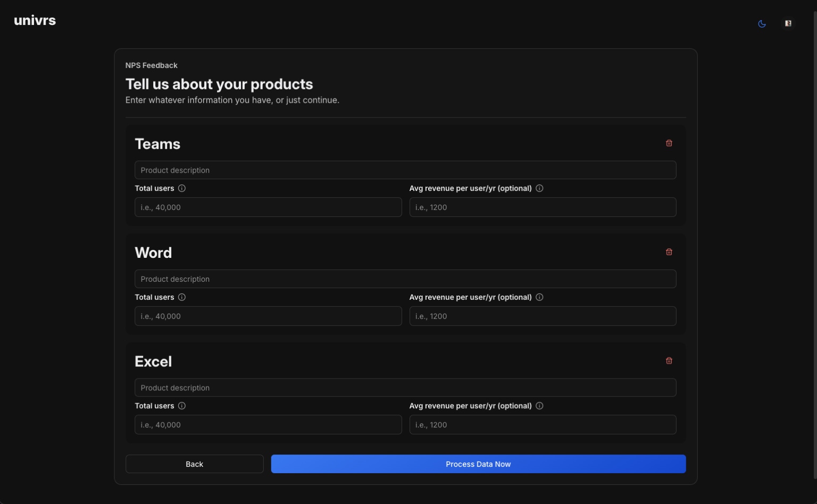Delete the Teams product card
Viewport: 817px width, 504px height.
coord(669,143)
